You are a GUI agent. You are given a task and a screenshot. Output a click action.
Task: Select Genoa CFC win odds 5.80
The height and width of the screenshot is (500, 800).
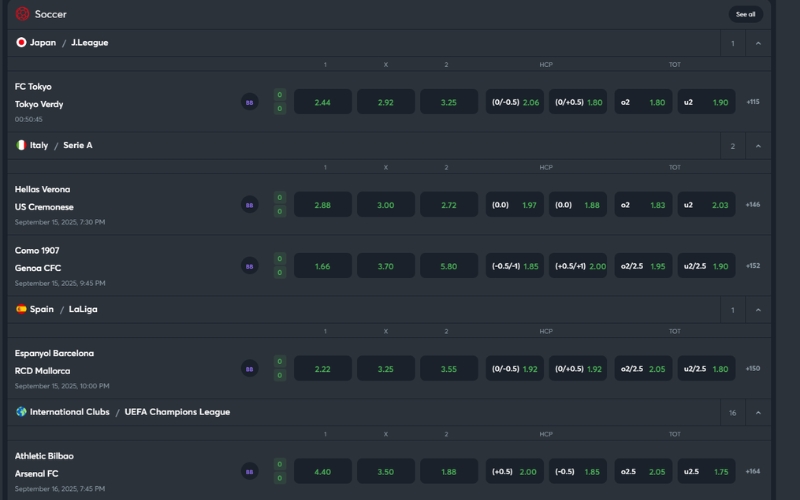coord(449,266)
